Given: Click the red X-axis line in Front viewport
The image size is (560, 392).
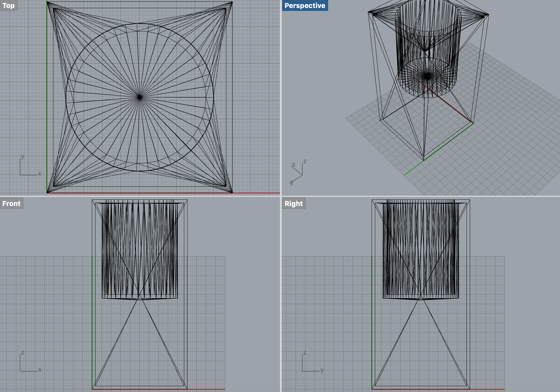Looking at the screenshot, I should (x=206, y=389).
